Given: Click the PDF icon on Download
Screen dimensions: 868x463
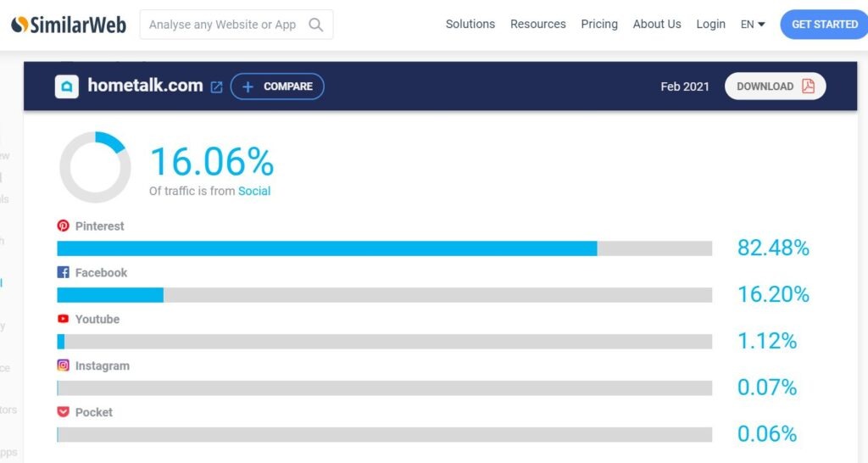Looking at the screenshot, I should pyautogui.click(x=808, y=86).
